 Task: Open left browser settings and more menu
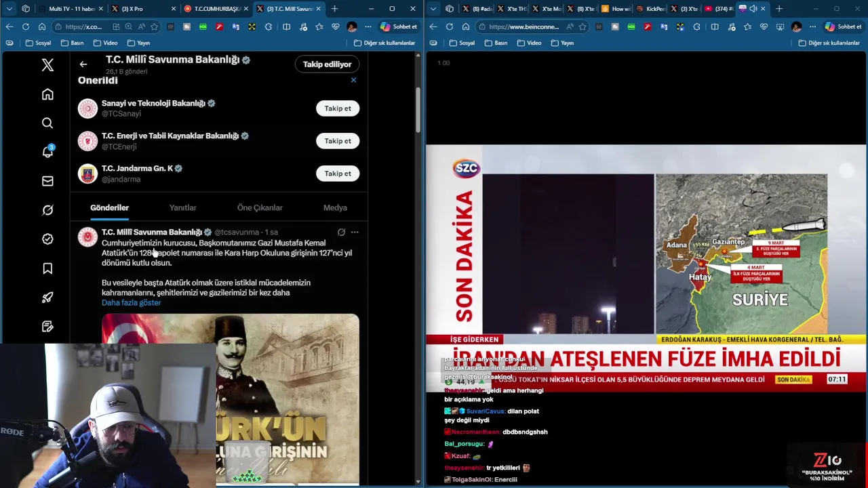pos(368,26)
